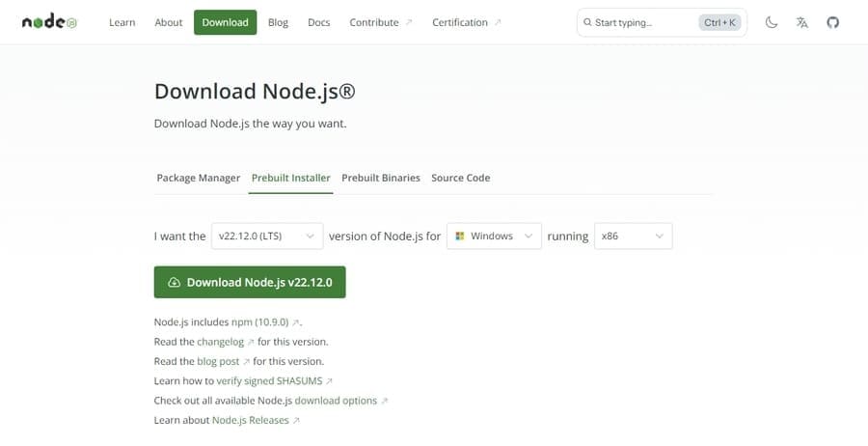This screenshot has height=446, width=868.
Task: Open verify signed SHASUMS link
Action: click(x=269, y=381)
